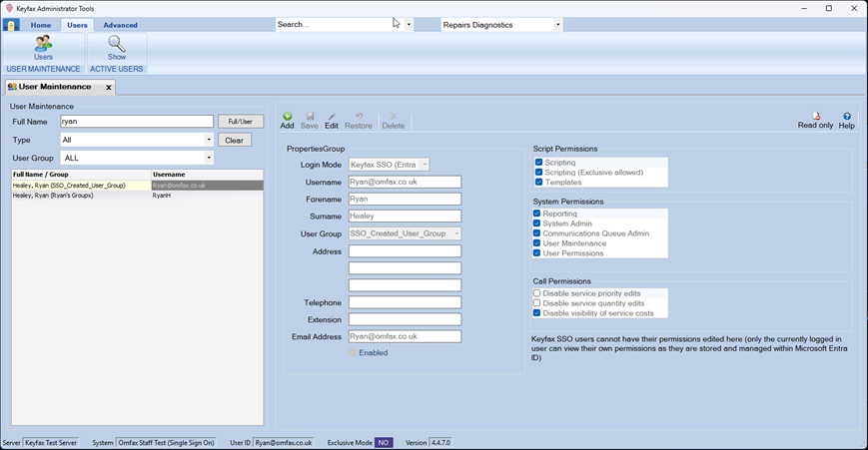Expand the Type dropdown
Viewport: 868px width, 450px height.
click(x=209, y=141)
